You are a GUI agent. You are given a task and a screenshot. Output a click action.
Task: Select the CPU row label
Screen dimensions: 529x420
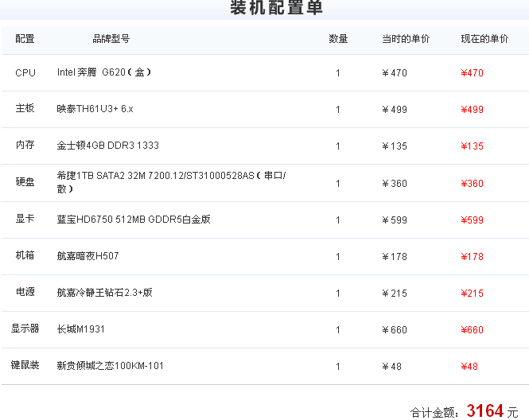click(x=25, y=73)
